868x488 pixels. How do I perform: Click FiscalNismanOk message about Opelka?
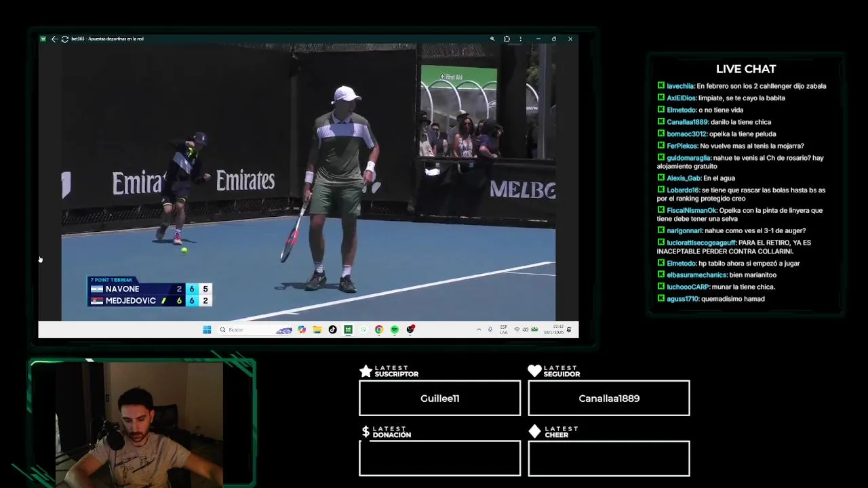pos(739,214)
